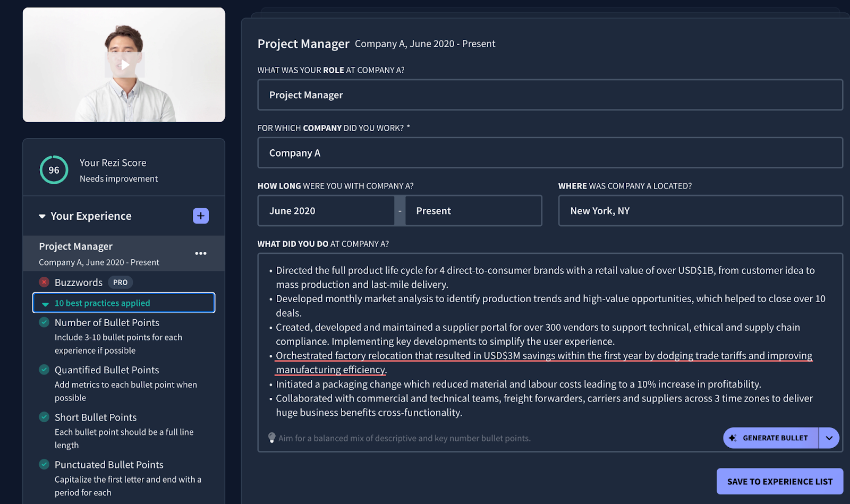The image size is (850, 504).
Task: Click the Rezi Score progress ring
Action: tap(53, 170)
